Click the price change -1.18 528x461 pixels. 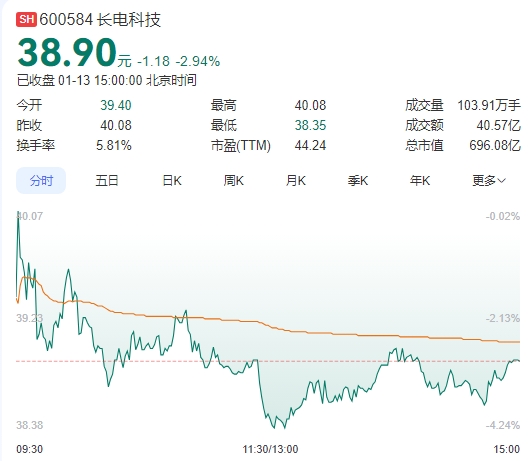(x=154, y=61)
